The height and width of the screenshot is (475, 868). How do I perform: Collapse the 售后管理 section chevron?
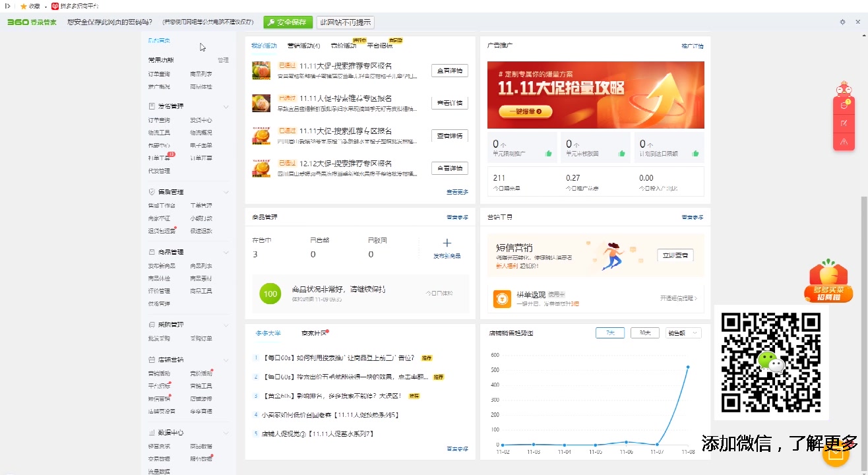tap(226, 192)
